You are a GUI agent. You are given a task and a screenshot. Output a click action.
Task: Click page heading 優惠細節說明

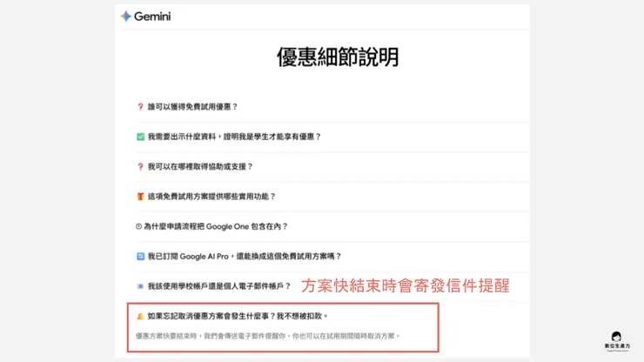coord(338,57)
